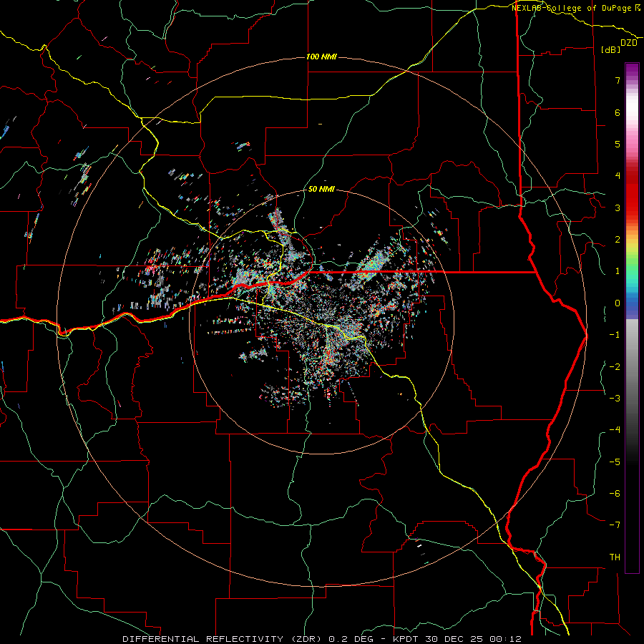Click the -5 dB scale label
644x644 pixels.
pos(615,462)
